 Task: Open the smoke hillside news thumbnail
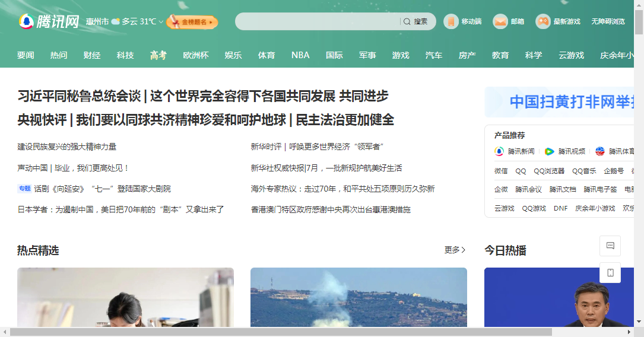point(359,297)
